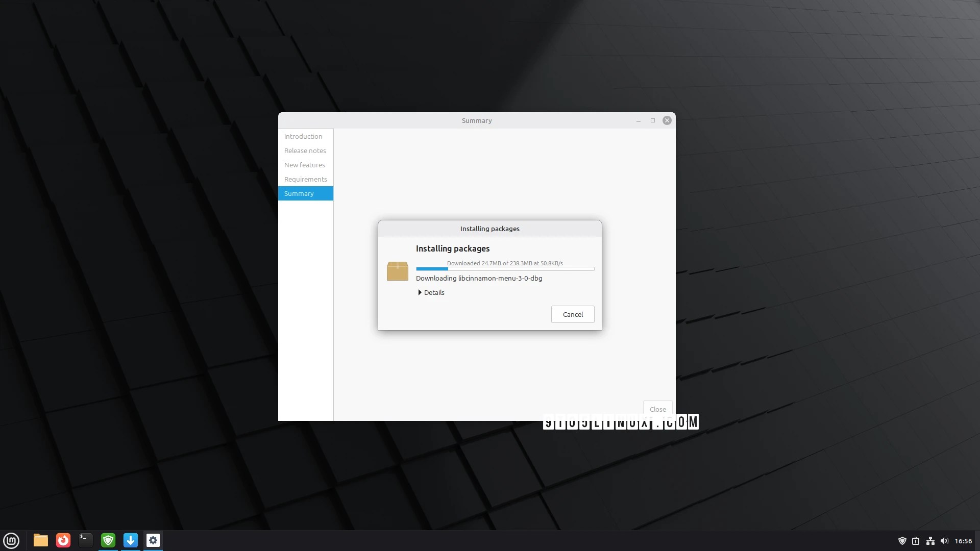
Task: Select New features in the sidebar
Action: [x=304, y=165]
